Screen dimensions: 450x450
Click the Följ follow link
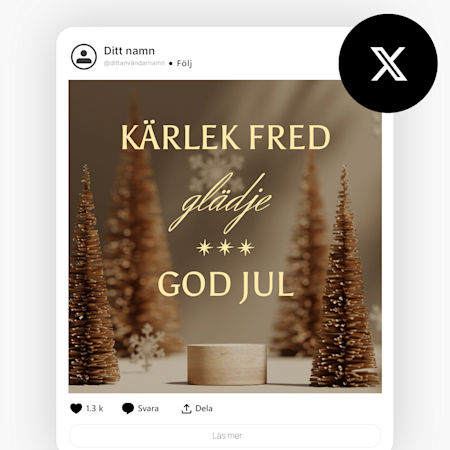pos(184,63)
